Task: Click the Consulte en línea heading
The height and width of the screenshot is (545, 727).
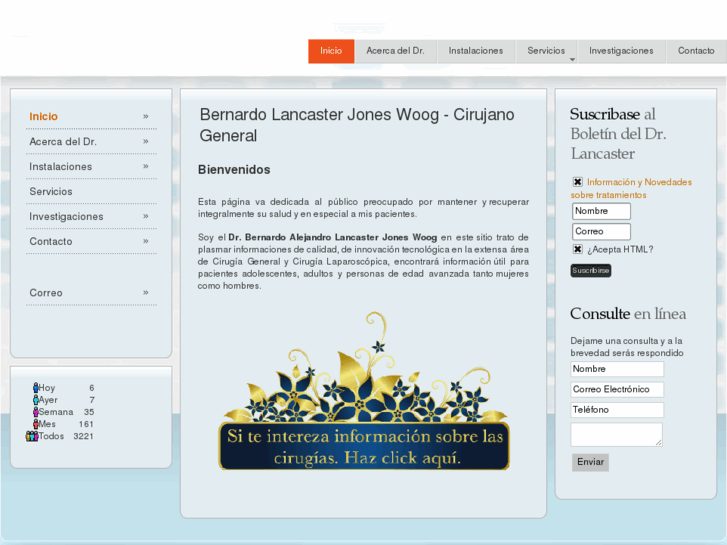Action: (x=628, y=314)
